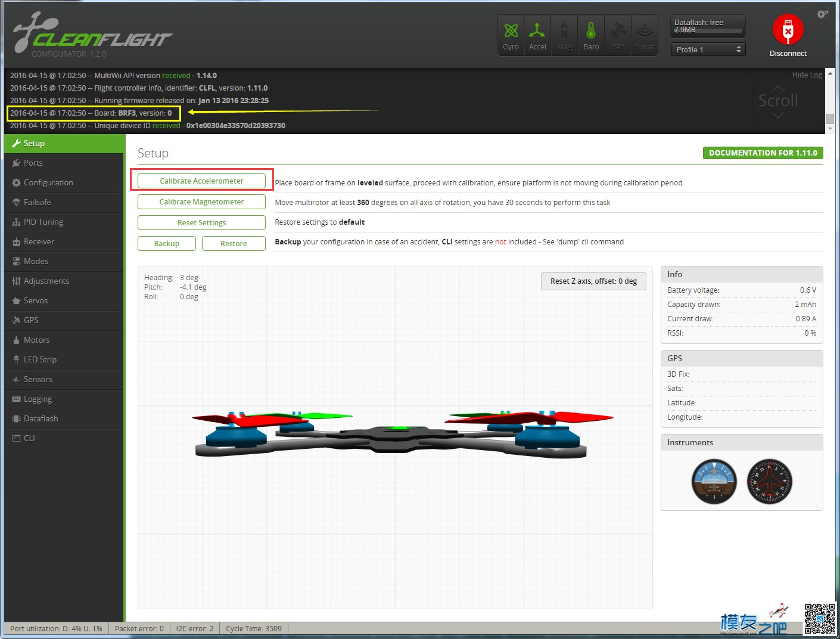Click the Unique device ID log line

click(x=148, y=126)
